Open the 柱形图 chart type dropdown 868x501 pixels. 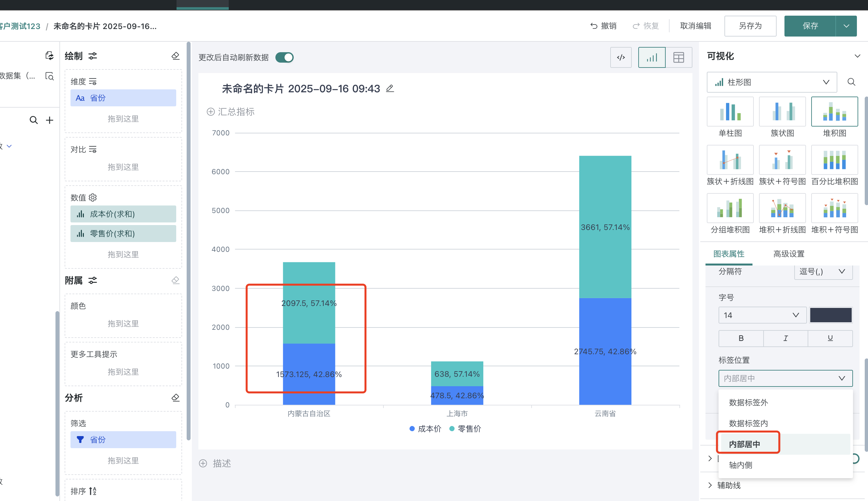tap(772, 82)
